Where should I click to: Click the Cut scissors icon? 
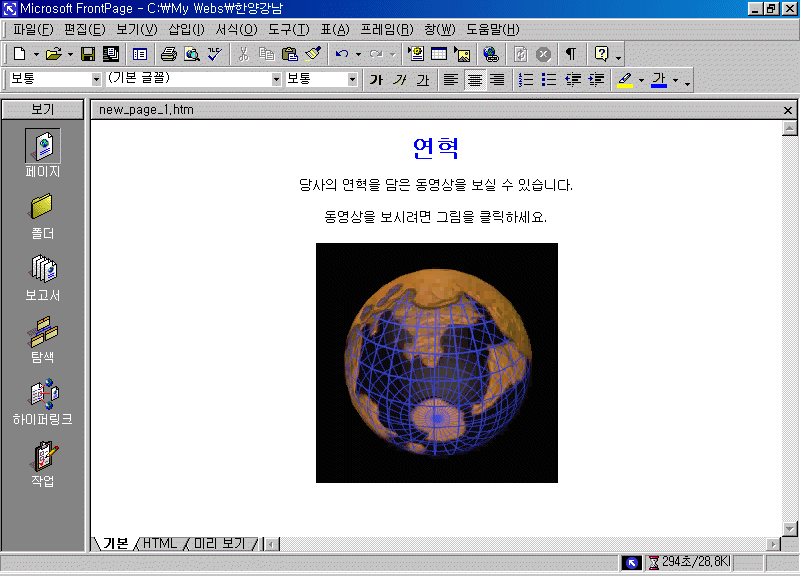click(x=243, y=54)
